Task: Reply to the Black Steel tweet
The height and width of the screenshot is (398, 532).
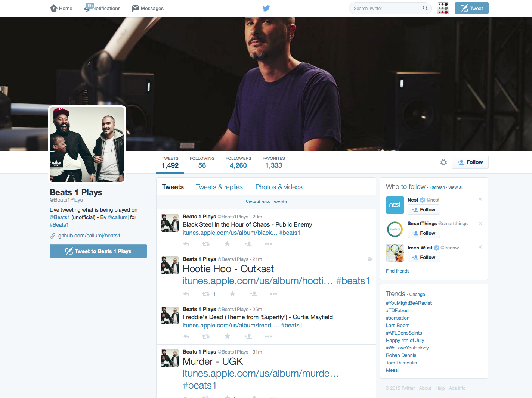Action: click(x=186, y=244)
